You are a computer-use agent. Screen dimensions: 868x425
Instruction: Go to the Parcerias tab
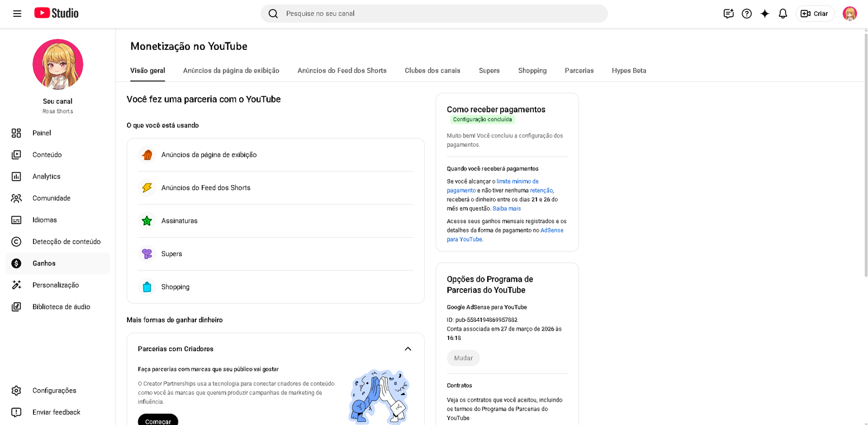point(579,71)
